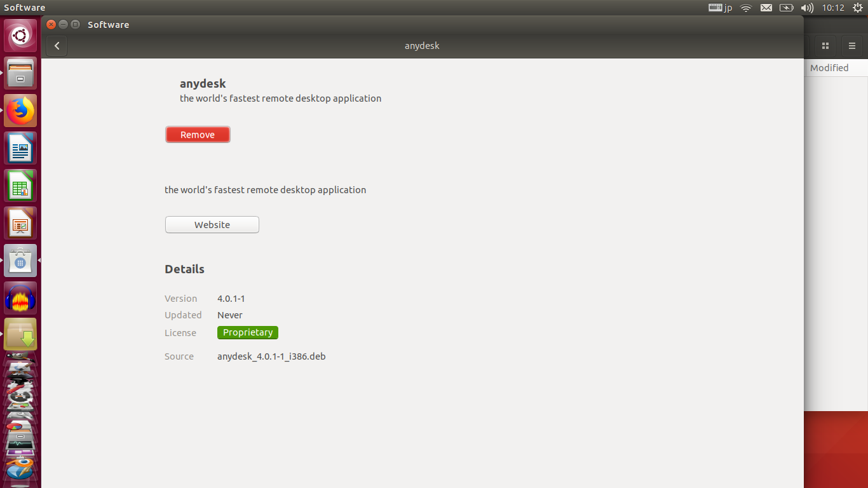Click the License label
Screen dimensions: 868x488
(180, 333)
